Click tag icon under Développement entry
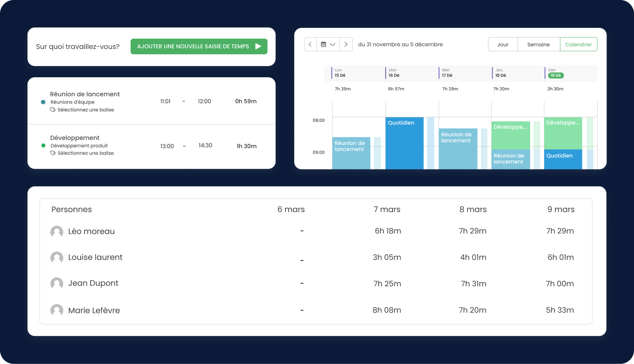634x364 pixels. (53, 153)
